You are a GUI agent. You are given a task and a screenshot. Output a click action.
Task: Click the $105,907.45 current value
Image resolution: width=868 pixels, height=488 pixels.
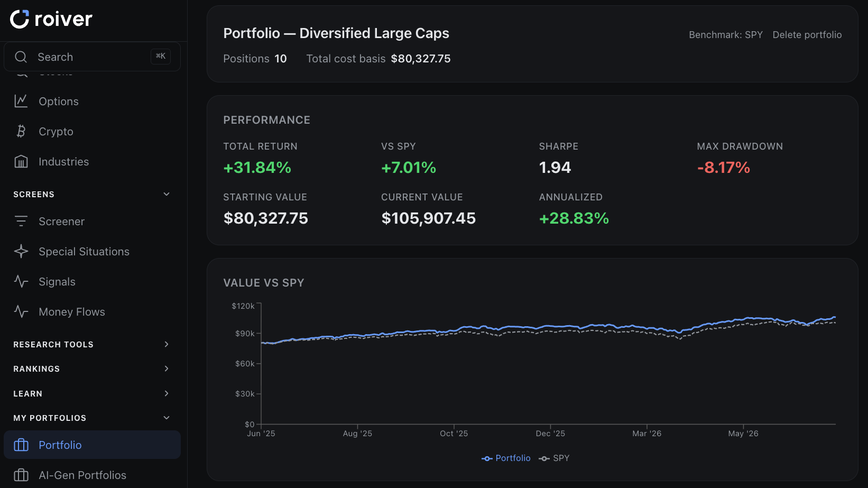[429, 218]
